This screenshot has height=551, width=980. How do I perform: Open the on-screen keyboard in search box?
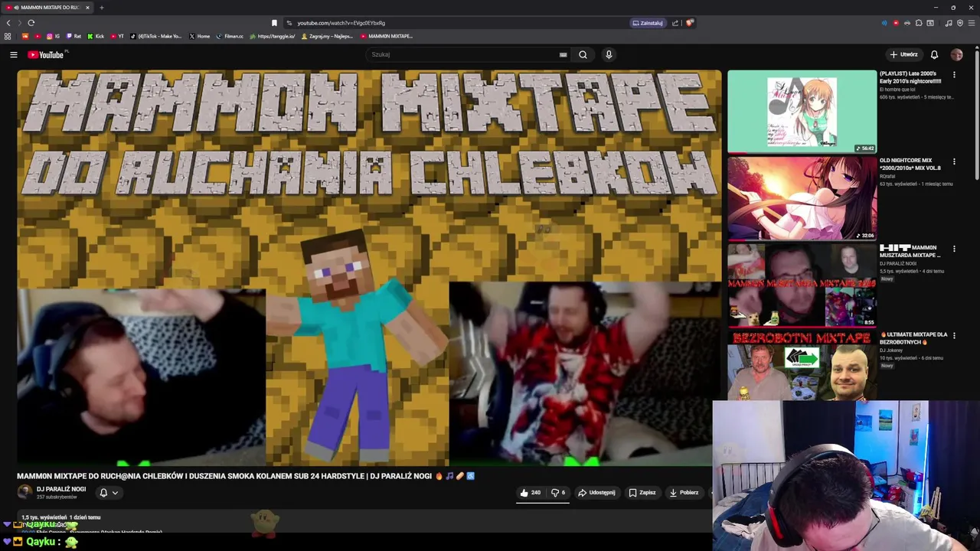(563, 54)
